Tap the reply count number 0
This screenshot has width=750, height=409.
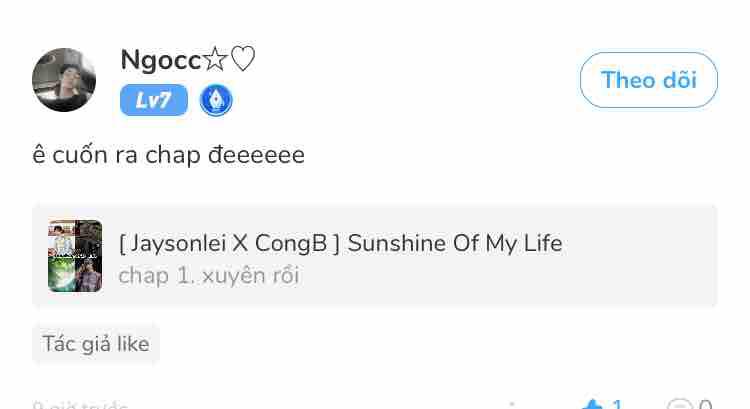click(705, 405)
